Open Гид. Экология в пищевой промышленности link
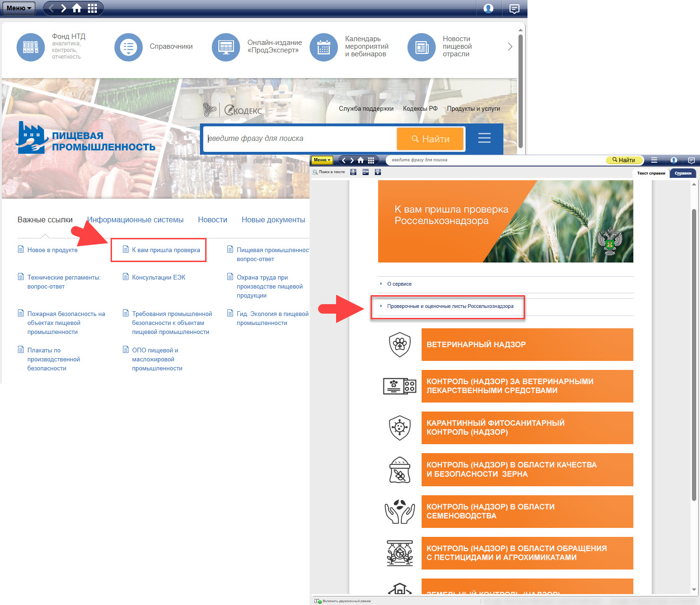The image size is (700, 605). coord(273,318)
